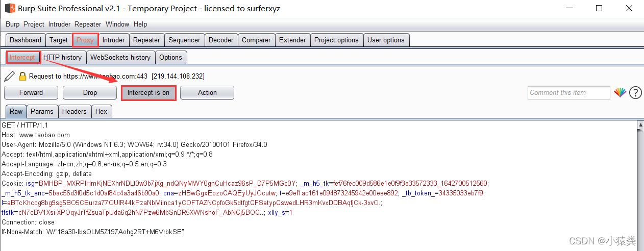Open the HTTP history sub-tab
Screen dimensions: 644x251
pos(63,58)
